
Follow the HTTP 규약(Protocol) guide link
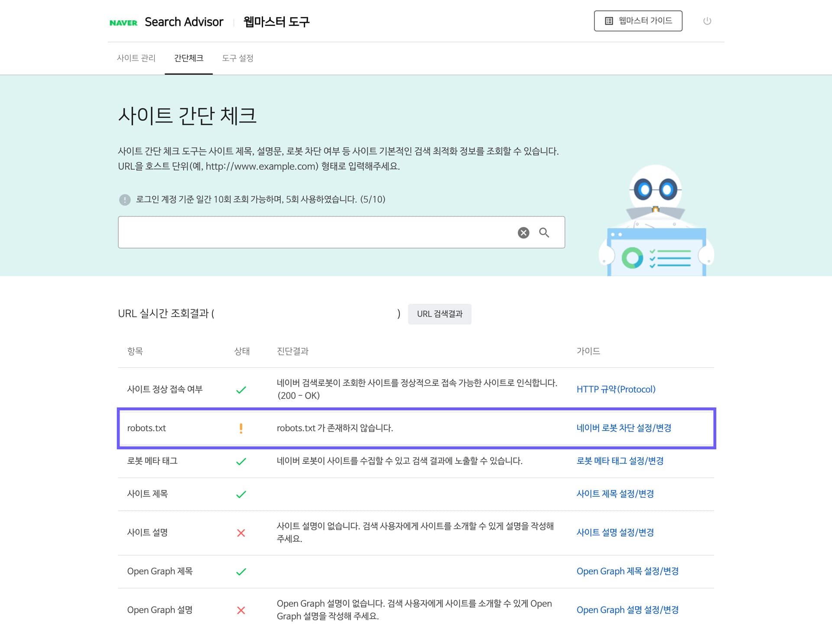(616, 389)
